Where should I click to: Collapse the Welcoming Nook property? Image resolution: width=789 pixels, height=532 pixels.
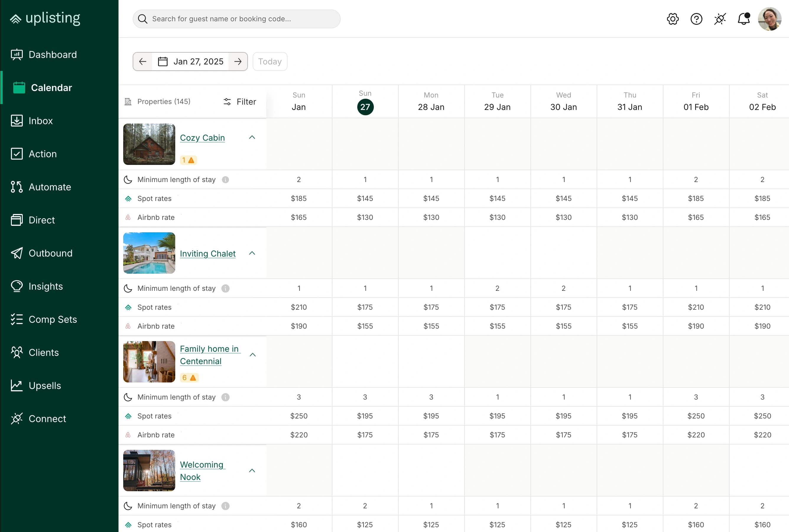tap(252, 471)
